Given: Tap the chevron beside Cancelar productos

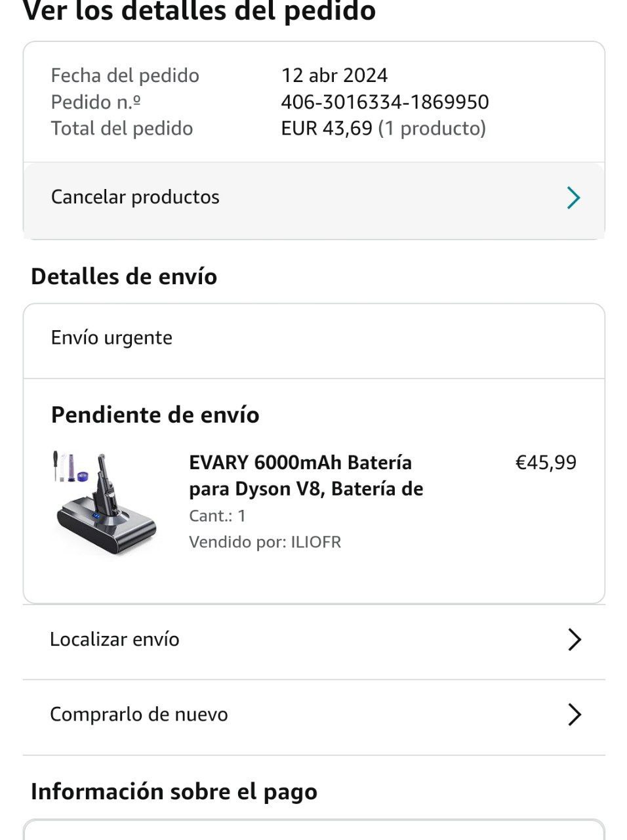Looking at the screenshot, I should (573, 198).
